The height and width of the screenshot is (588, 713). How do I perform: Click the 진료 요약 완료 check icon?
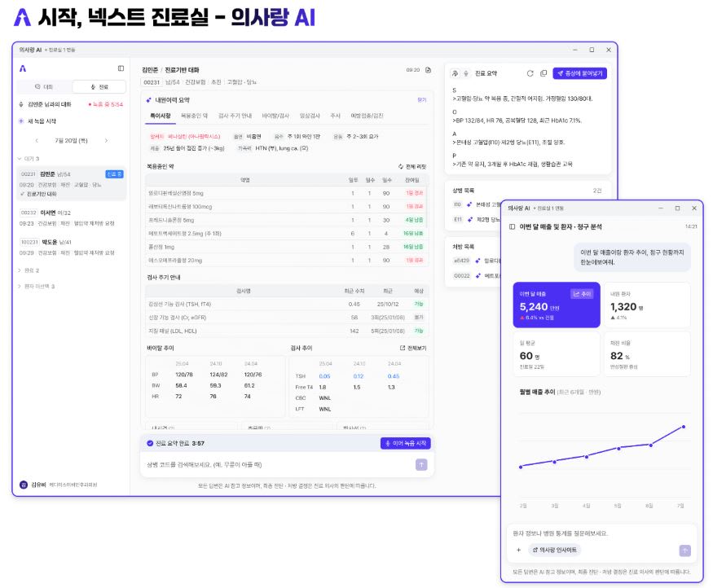pyautogui.click(x=150, y=444)
